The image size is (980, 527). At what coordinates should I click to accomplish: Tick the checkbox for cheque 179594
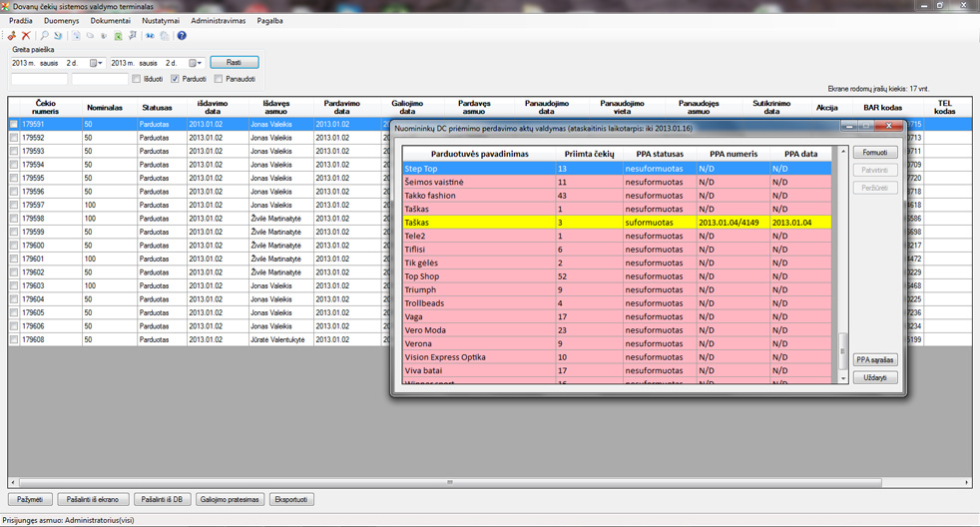[14, 165]
